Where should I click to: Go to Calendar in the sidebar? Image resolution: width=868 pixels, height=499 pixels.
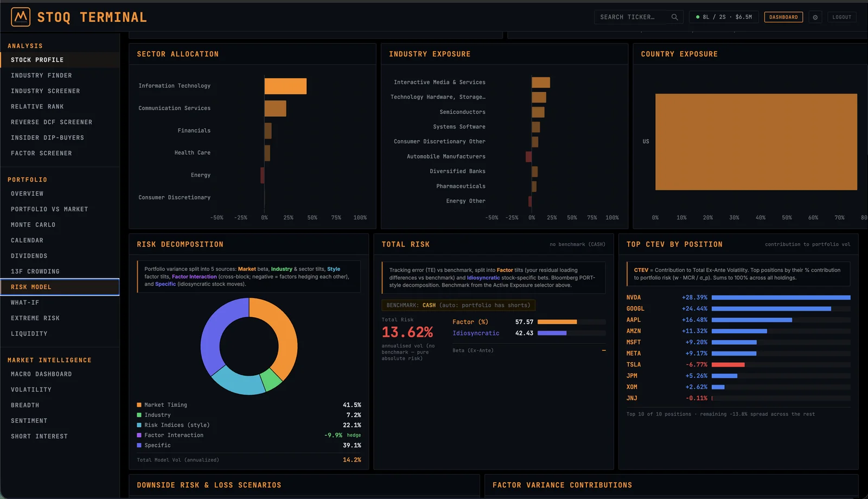[x=60, y=241]
